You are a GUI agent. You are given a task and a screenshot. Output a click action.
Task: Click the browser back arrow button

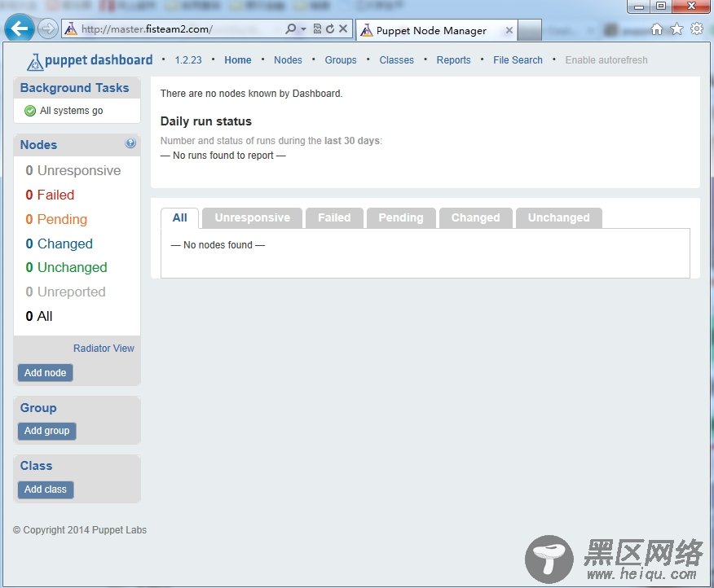click(19, 29)
